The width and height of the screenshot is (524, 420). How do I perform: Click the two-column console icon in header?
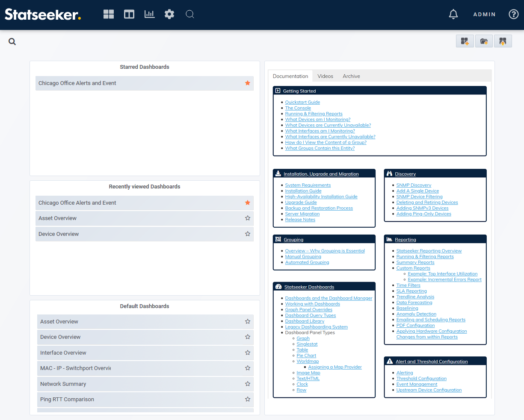pos(129,15)
